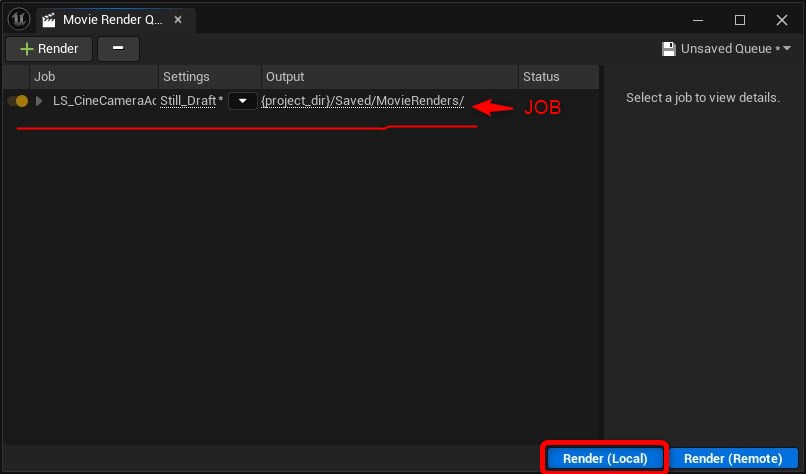Open the Still_Draft settings preset link
806x474 pixels.
click(x=188, y=101)
